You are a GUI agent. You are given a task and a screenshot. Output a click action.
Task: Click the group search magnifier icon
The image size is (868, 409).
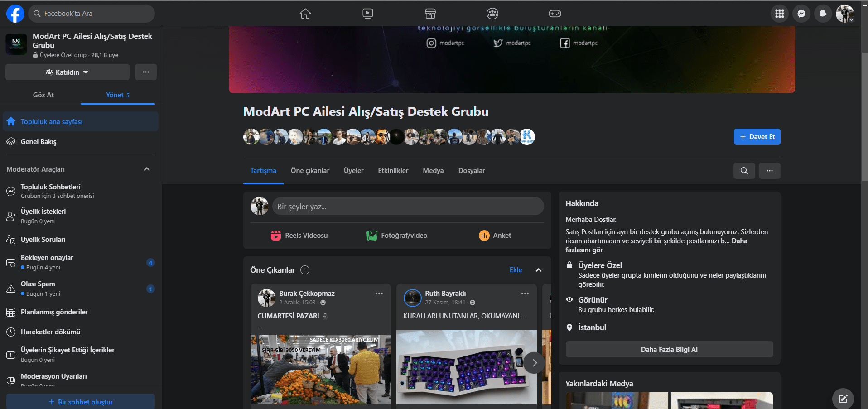[x=744, y=171]
